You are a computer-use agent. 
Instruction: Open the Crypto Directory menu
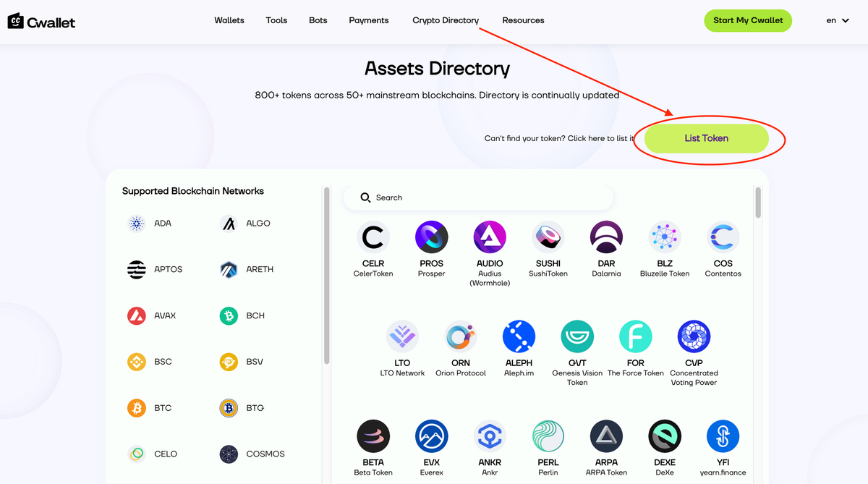coord(446,20)
